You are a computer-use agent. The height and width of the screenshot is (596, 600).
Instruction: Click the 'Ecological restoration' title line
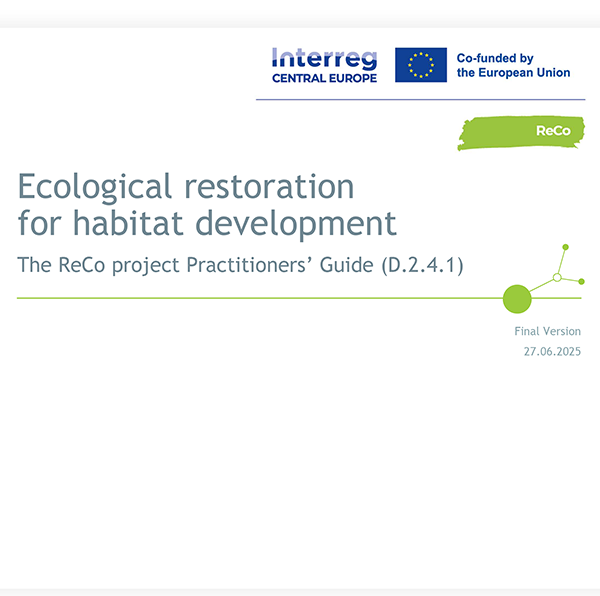[186, 186]
